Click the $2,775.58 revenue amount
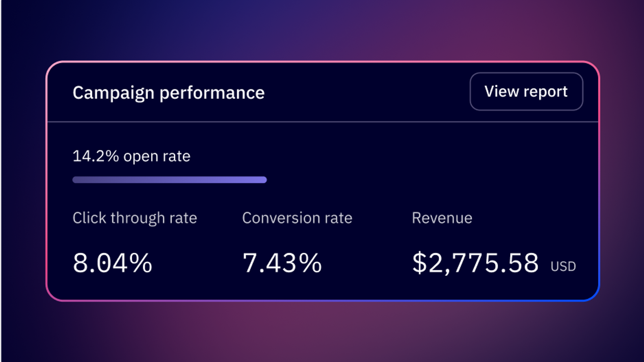644x362 pixels. tap(475, 263)
